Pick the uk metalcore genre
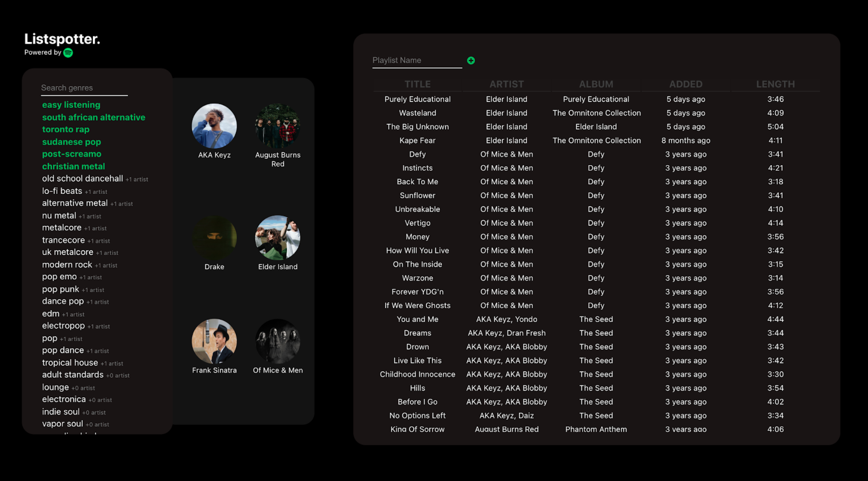 [x=67, y=252]
